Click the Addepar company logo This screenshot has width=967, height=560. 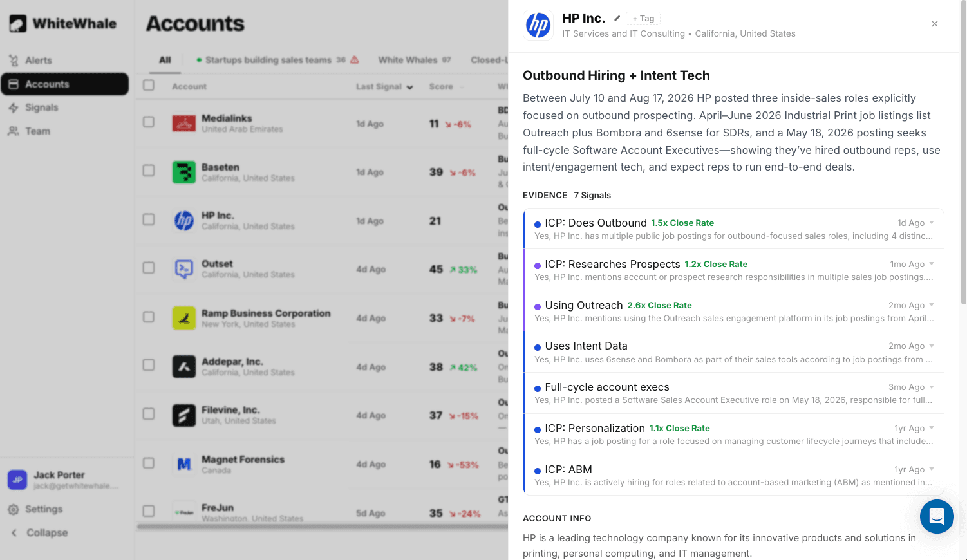click(184, 366)
